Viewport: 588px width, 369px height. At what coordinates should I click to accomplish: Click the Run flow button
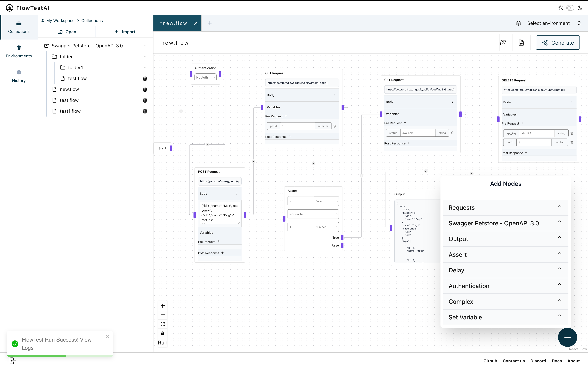[x=162, y=343]
